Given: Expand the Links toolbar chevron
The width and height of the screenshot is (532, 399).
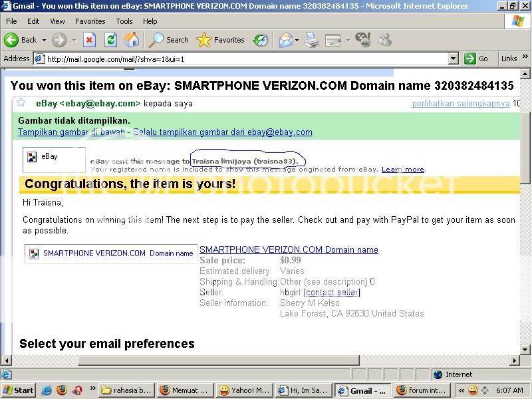Looking at the screenshot, I should [525, 57].
